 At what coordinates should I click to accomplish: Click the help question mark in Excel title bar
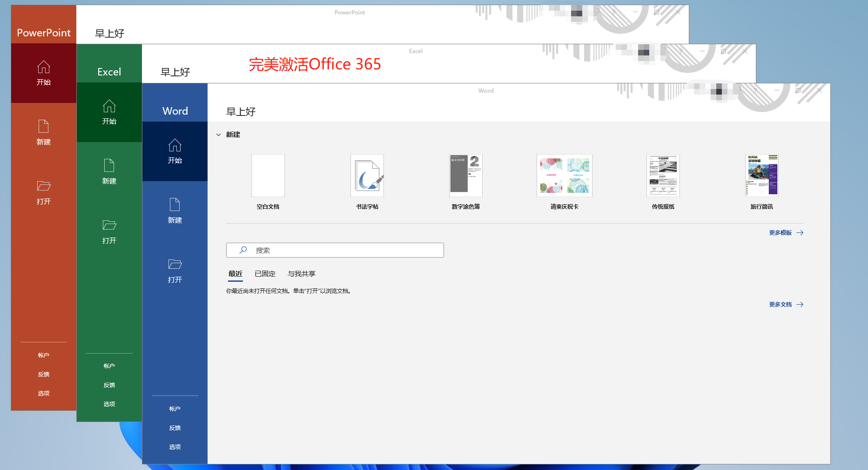pyautogui.click(x=680, y=51)
